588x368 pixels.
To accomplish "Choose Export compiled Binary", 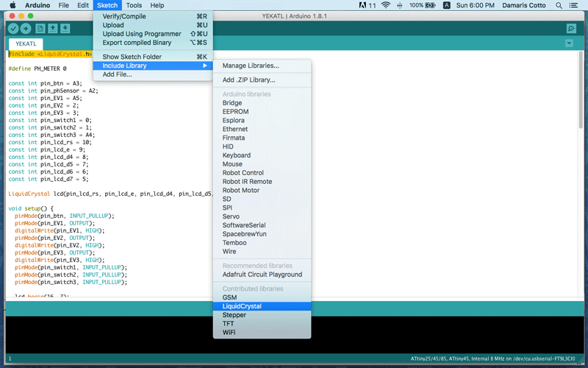I will [153, 43].
